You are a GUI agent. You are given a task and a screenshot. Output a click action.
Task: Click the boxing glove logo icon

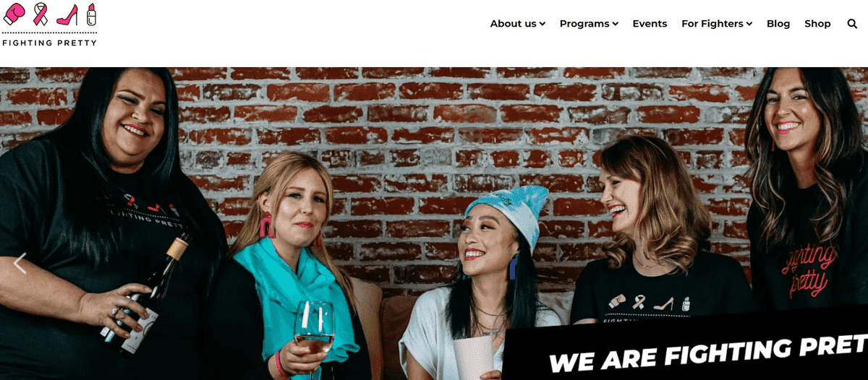pos(14,14)
